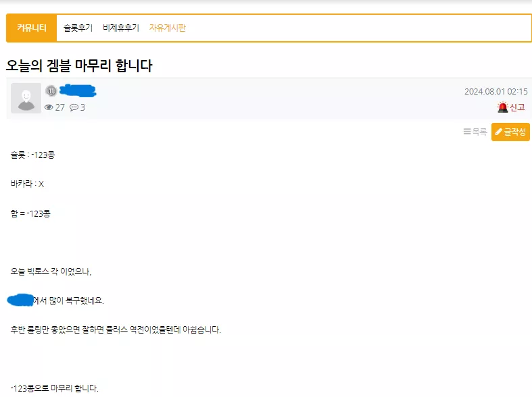Select the 자유게시판 board link
Screen dimensions: 532x397
point(168,28)
